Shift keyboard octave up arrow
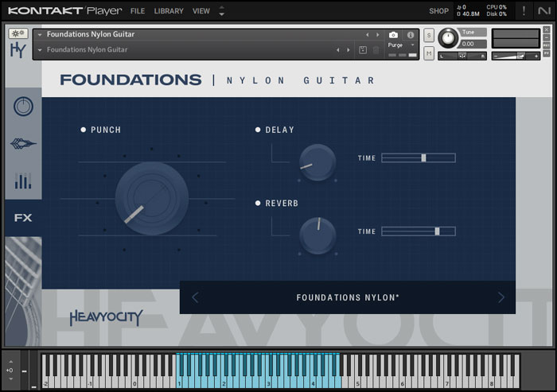Image resolution: width=557 pixels, height=392 pixels. pyautogui.click(x=10, y=362)
